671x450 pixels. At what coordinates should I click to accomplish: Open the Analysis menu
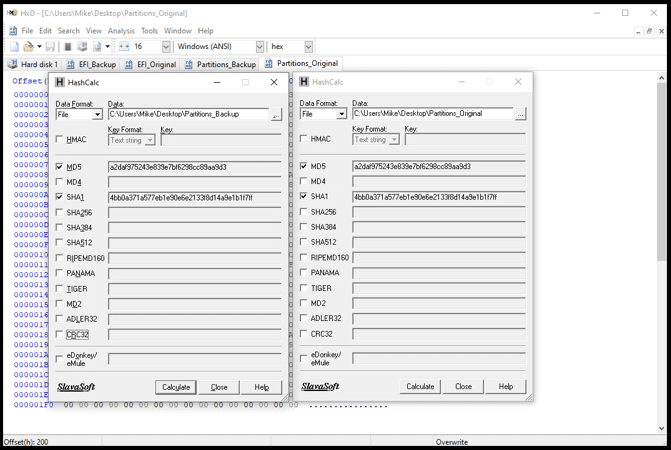tap(121, 31)
